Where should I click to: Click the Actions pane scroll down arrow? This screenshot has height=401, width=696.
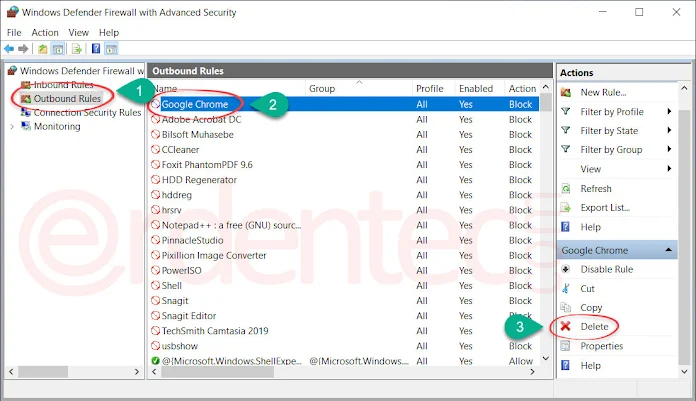[x=684, y=371]
